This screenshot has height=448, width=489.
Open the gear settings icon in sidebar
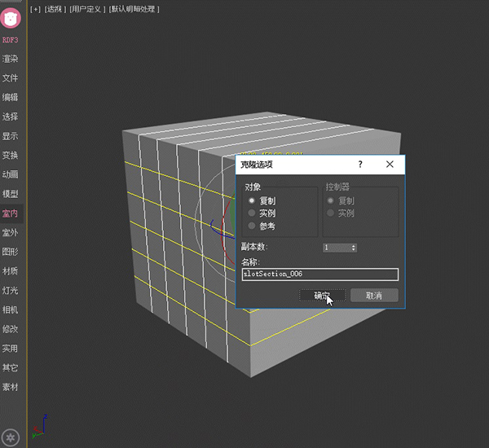[x=11, y=436]
